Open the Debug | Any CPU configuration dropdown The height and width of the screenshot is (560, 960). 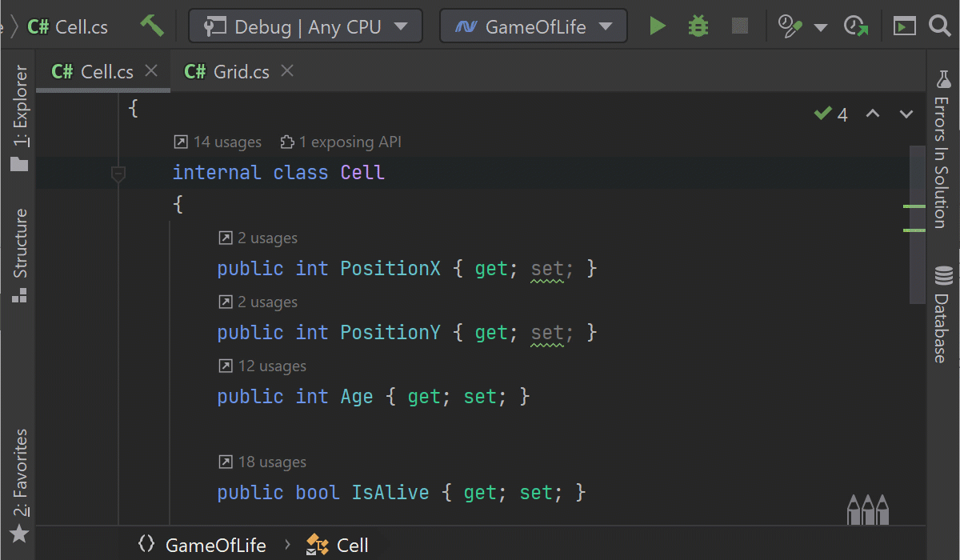pos(306,26)
